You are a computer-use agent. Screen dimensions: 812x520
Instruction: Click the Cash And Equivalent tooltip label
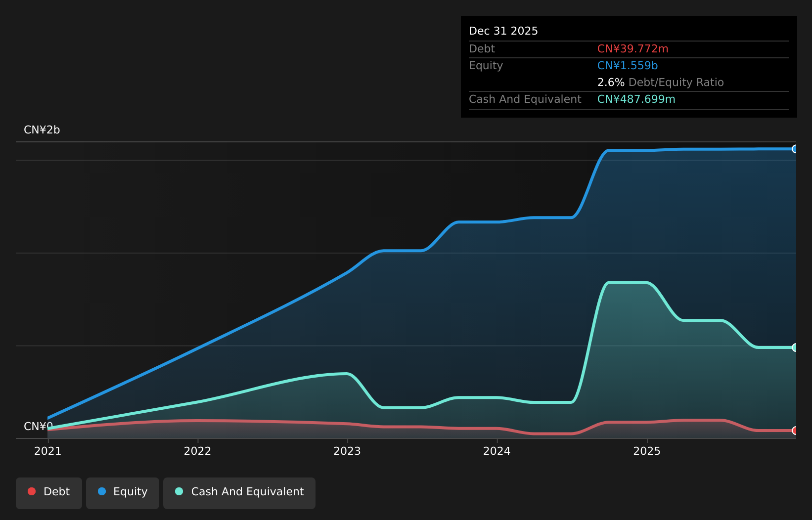pyautogui.click(x=525, y=99)
